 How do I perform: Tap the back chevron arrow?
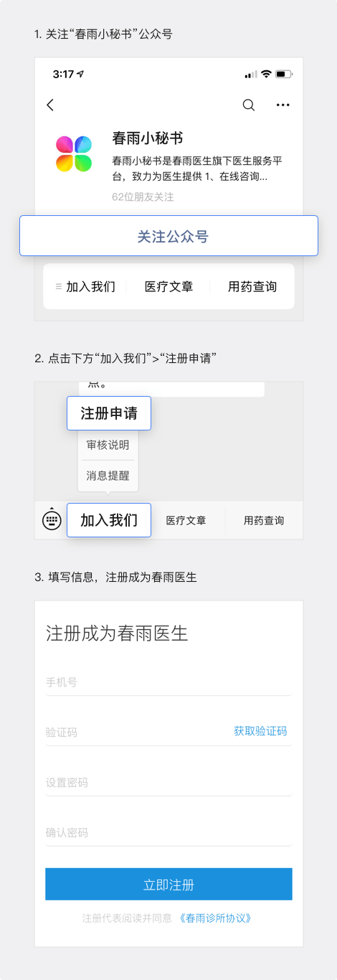pyautogui.click(x=50, y=105)
